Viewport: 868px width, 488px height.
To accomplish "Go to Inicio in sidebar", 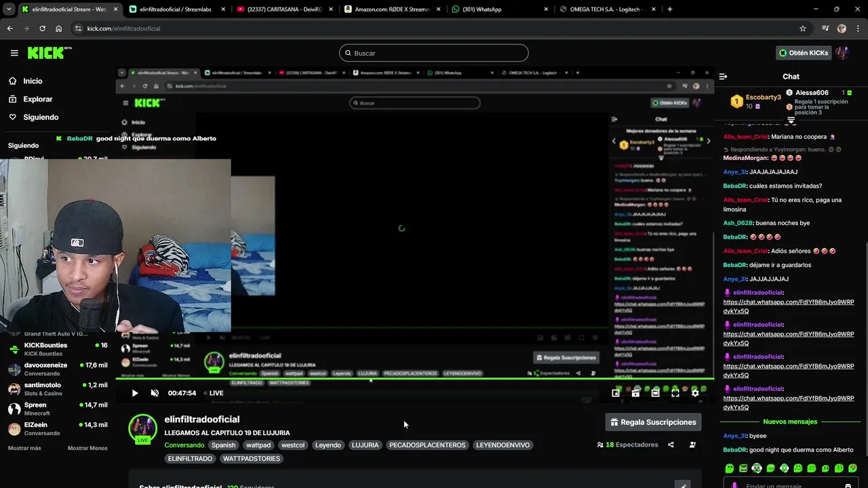I will (25, 81).
